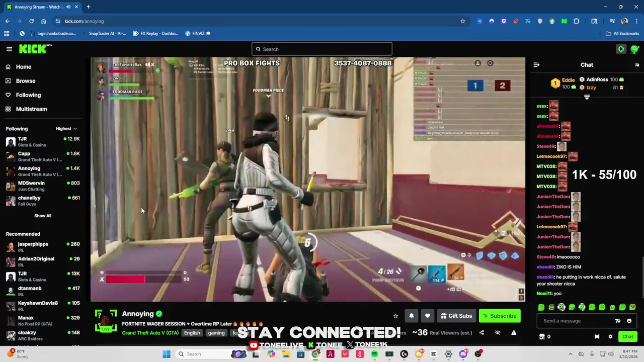Viewport: 644px width, 362px height.
Task: Click the chat moderator M icon
Action: pos(597,336)
